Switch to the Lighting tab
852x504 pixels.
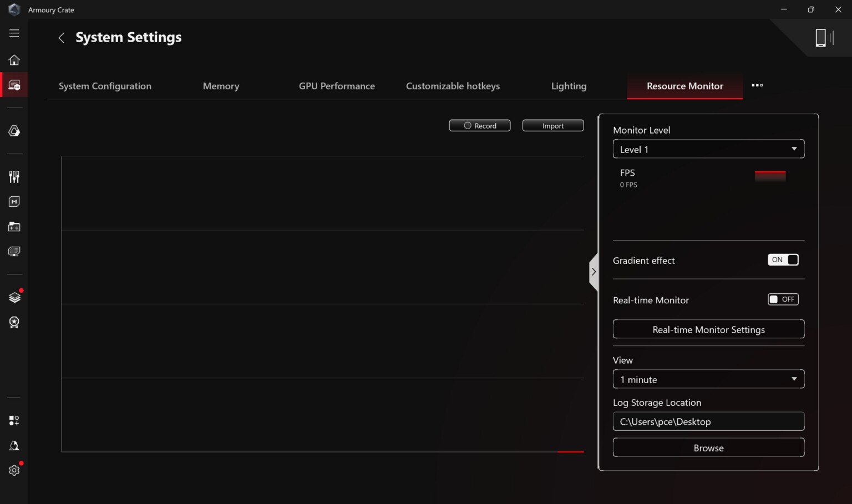coord(569,86)
